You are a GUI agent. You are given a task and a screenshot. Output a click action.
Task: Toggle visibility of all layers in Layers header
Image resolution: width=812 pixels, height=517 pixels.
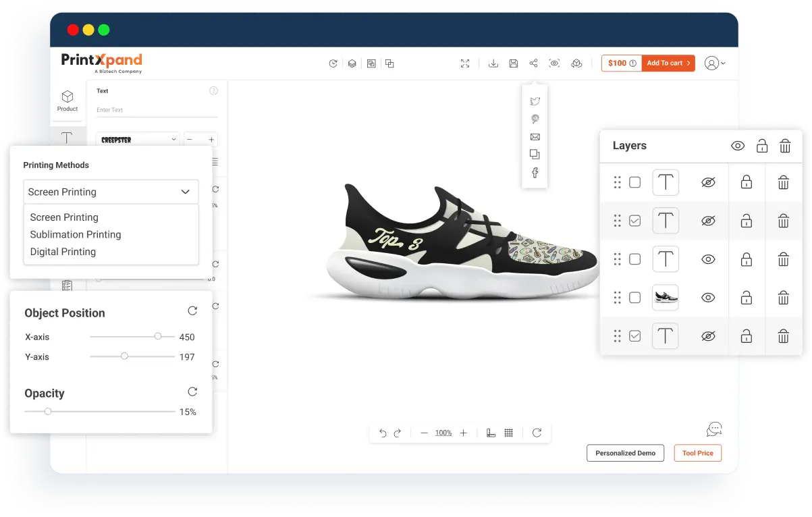(x=738, y=146)
